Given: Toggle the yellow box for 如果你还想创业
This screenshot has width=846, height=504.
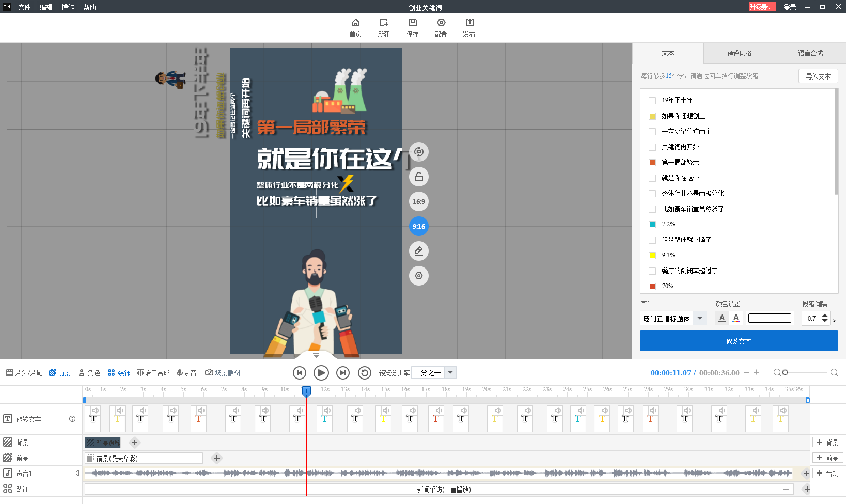Looking at the screenshot, I should [x=652, y=116].
